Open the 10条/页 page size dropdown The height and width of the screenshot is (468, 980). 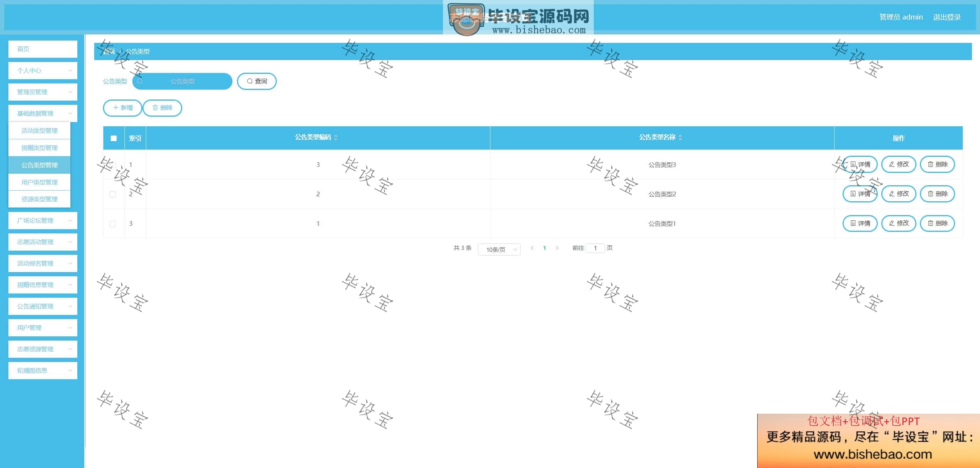(499, 249)
